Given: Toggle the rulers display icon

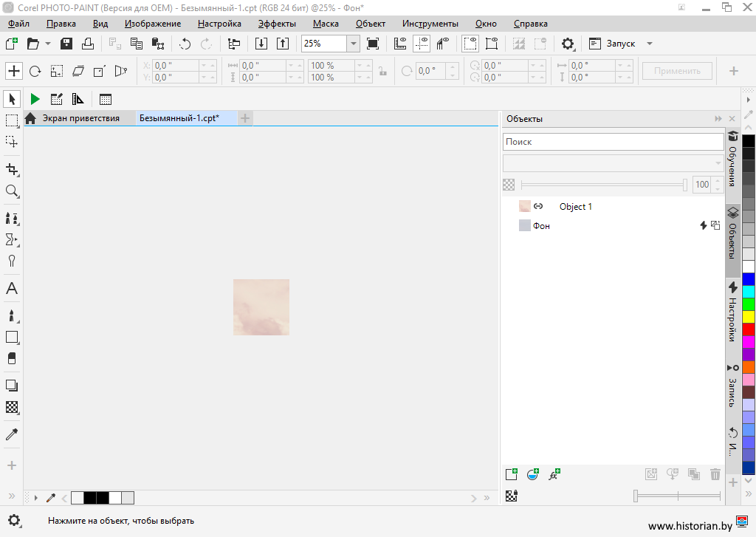Looking at the screenshot, I should click(x=400, y=44).
